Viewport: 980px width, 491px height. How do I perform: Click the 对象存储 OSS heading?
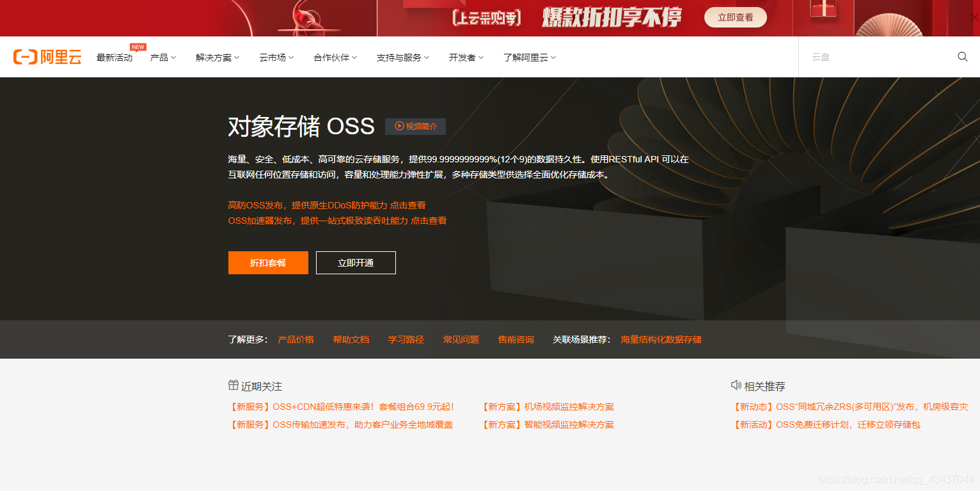pyautogui.click(x=301, y=127)
